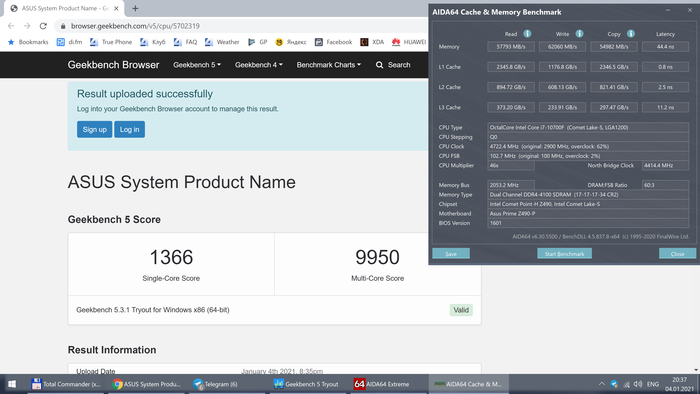
Task: Close the ASUS System Product Name tab
Action: [x=116, y=8]
